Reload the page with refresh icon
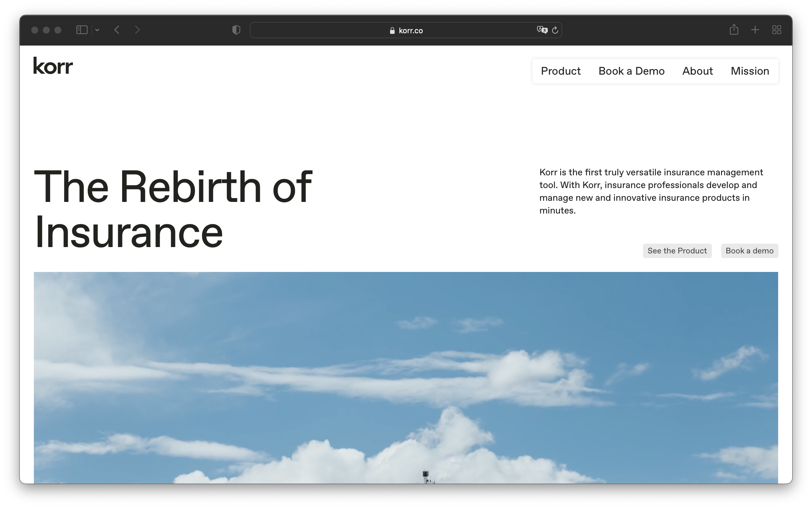This screenshot has width=812, height=508. [x=555, y=30]
